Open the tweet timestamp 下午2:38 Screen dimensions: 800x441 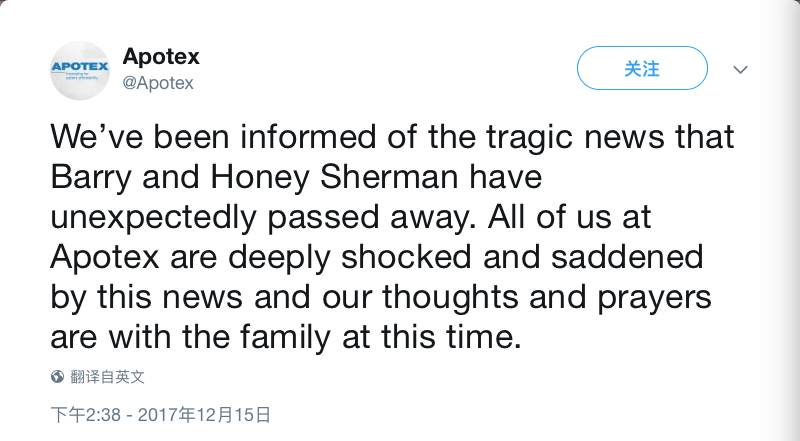tap(86, 414)
